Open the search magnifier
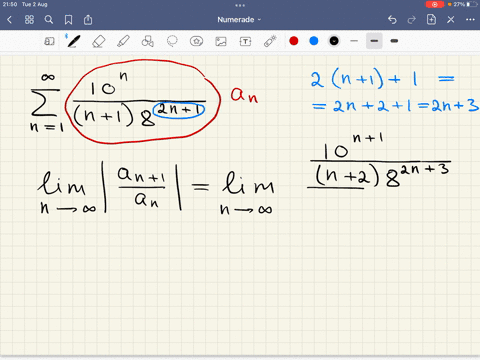The image size is (480, 360). point(49,20)
